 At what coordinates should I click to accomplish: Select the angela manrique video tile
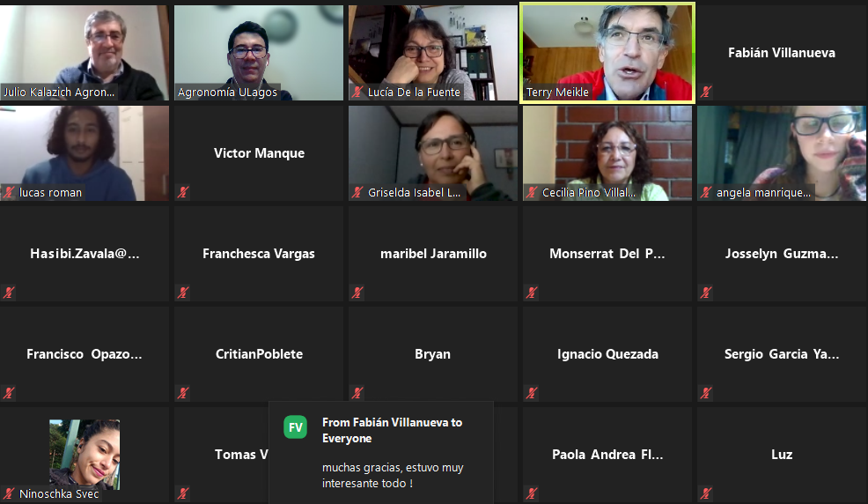point(782,153)
